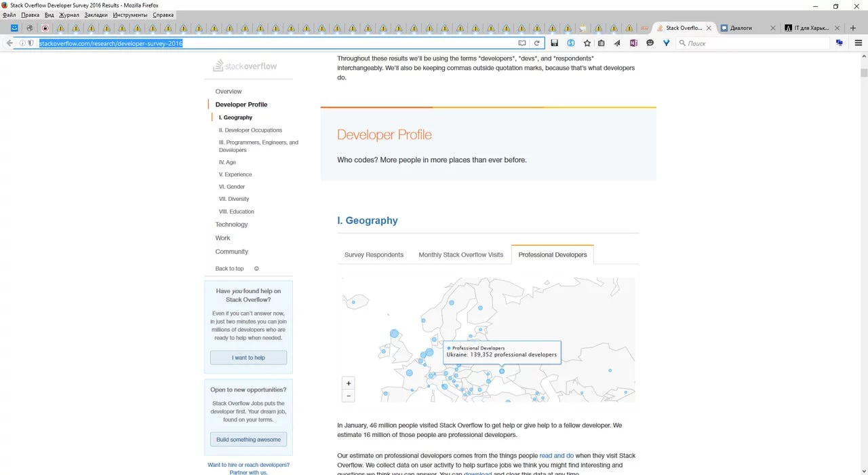
Task: Open the Вид menu
Action: (50, 15)
